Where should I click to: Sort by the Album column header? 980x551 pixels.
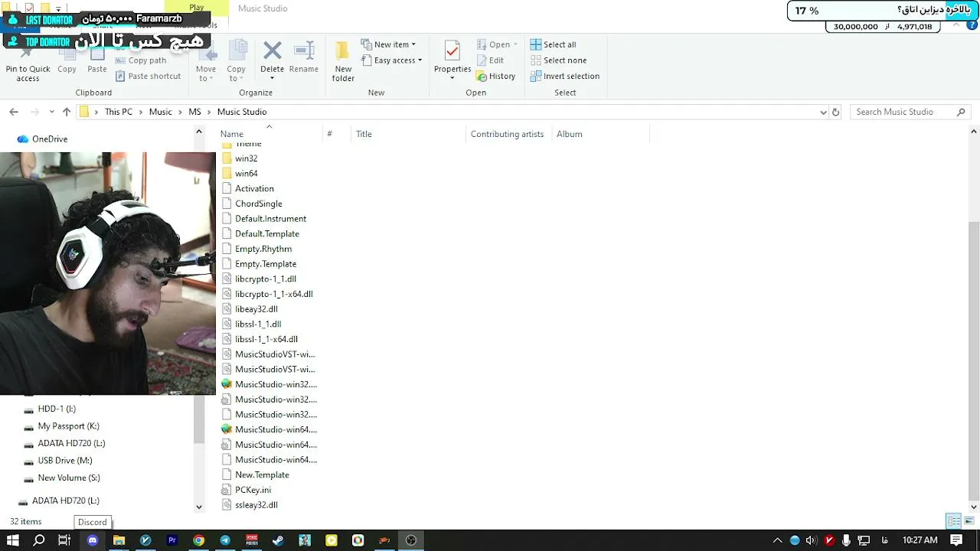click(570, 134)
